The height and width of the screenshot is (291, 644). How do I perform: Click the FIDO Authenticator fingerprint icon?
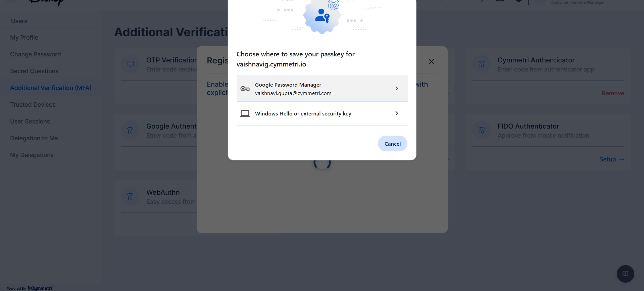482,130
